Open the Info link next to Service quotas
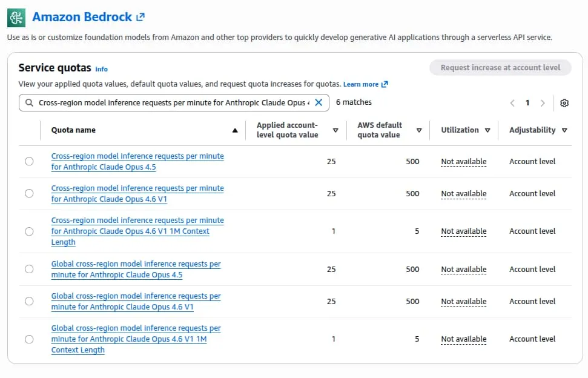The width and height of the screenshot is (588, 378). [x=102, y=69]
